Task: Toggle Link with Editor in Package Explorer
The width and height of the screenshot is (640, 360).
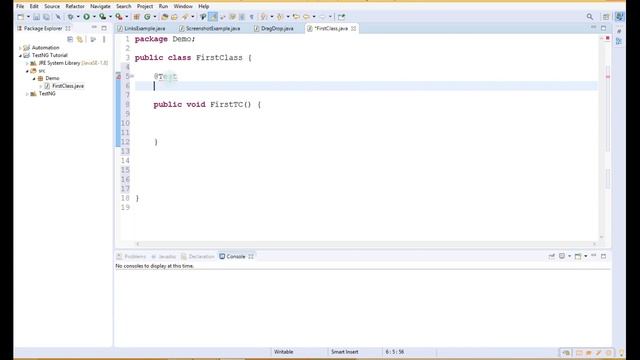Action: click(x=80, y=39)
